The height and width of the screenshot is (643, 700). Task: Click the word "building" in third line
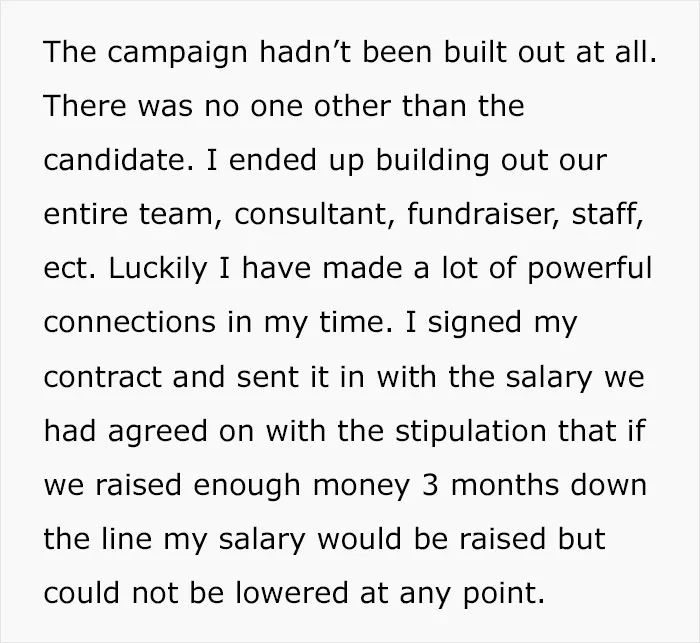[x=432, y=160]
